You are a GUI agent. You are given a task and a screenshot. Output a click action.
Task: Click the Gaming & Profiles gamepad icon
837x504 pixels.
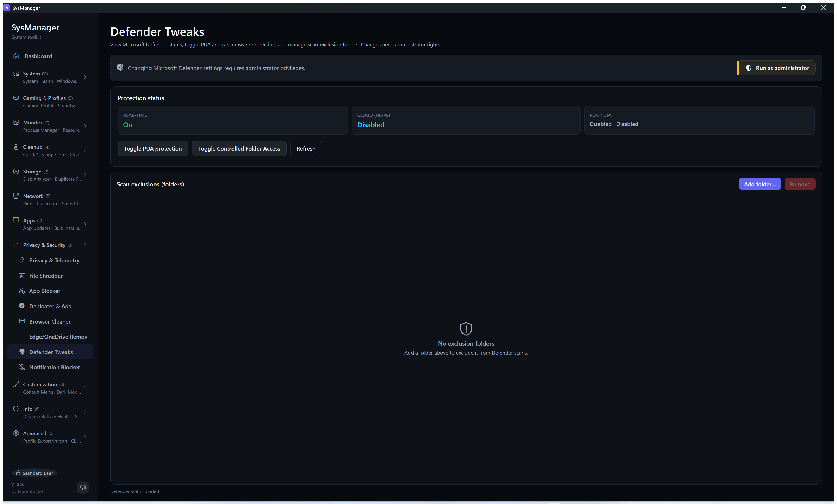pyautogui.click(x=16, y=98)
